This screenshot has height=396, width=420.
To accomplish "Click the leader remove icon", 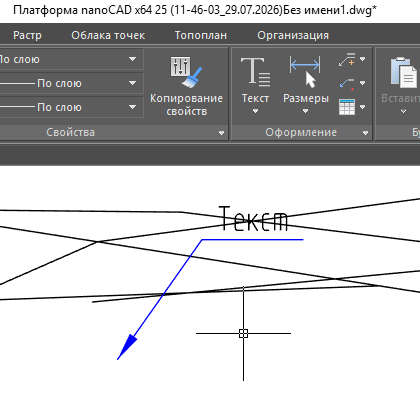I will [347, 83].
